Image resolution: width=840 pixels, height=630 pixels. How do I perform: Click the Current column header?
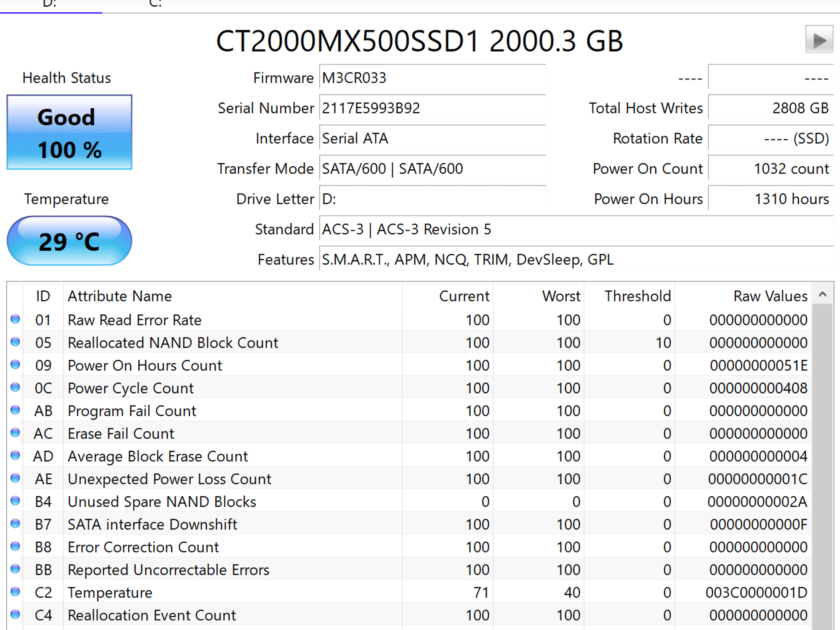[x=447, y=296]
